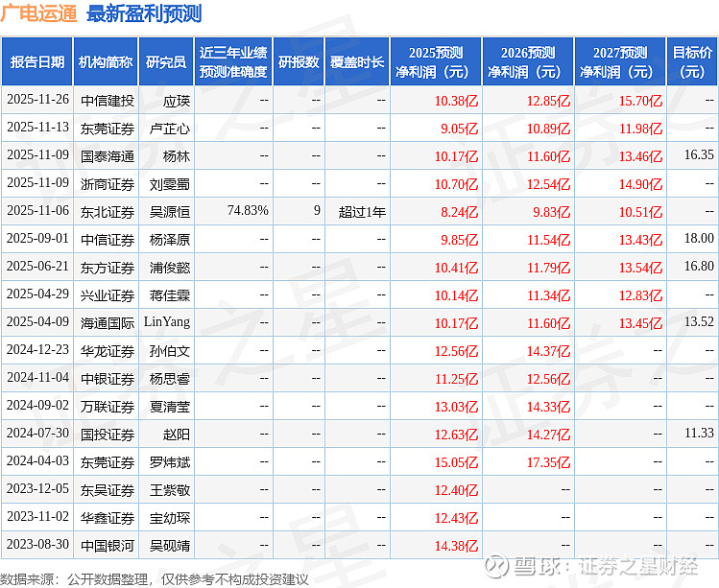Click the value 14.38亿
Image resolution: width=719 pixels, height=588 pixels.
pos(456,546)
